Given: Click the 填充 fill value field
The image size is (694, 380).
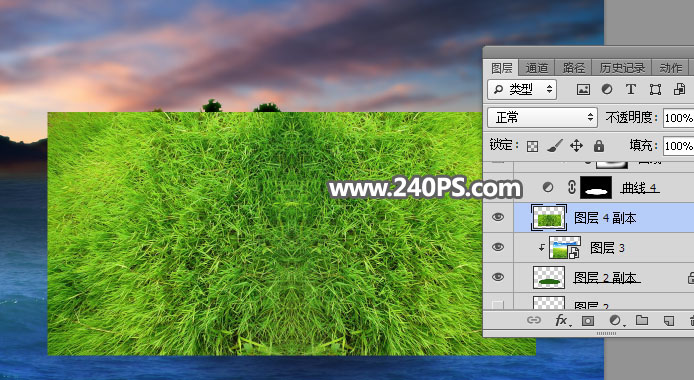Looking at the screenshot, I should click(x=678, y=146).
